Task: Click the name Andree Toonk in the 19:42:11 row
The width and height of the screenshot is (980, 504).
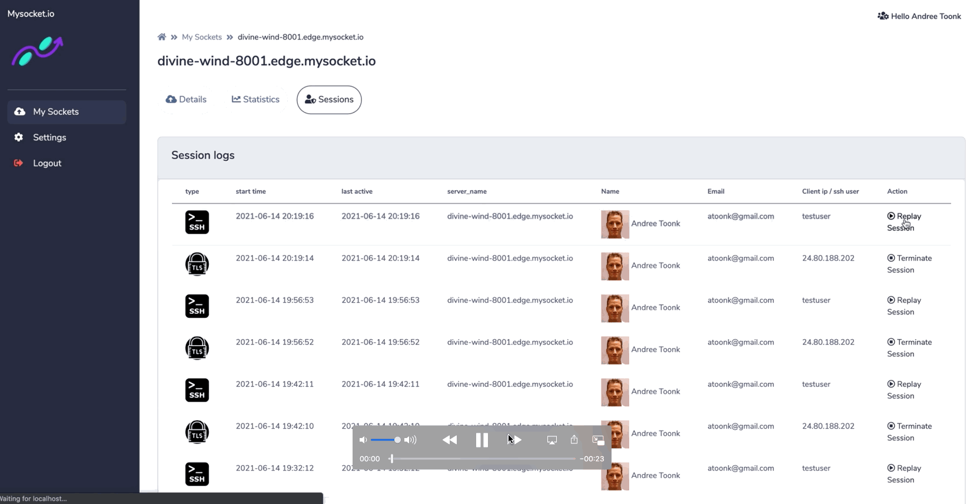Action: (x=656, y=392)
